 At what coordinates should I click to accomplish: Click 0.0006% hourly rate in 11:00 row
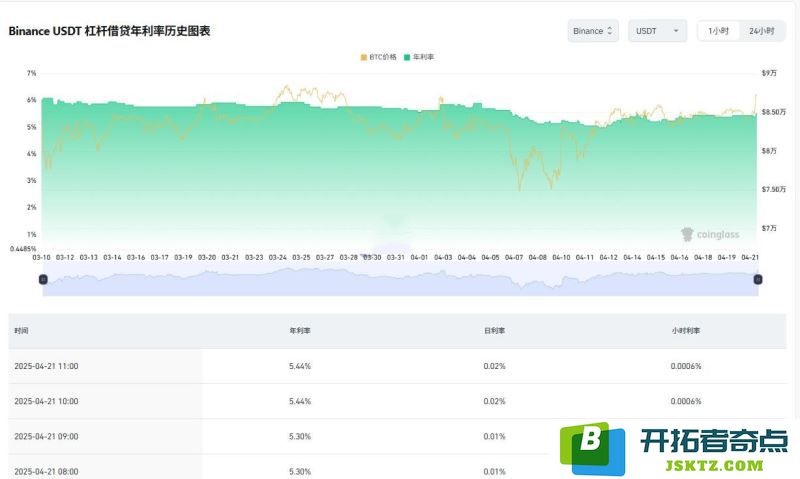(x=686, y=366)
